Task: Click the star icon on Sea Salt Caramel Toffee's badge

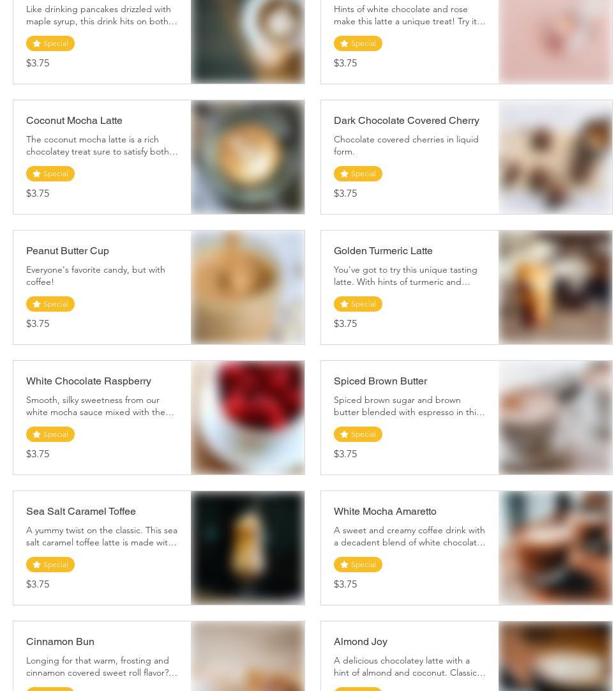Action: tap(36, 565)
